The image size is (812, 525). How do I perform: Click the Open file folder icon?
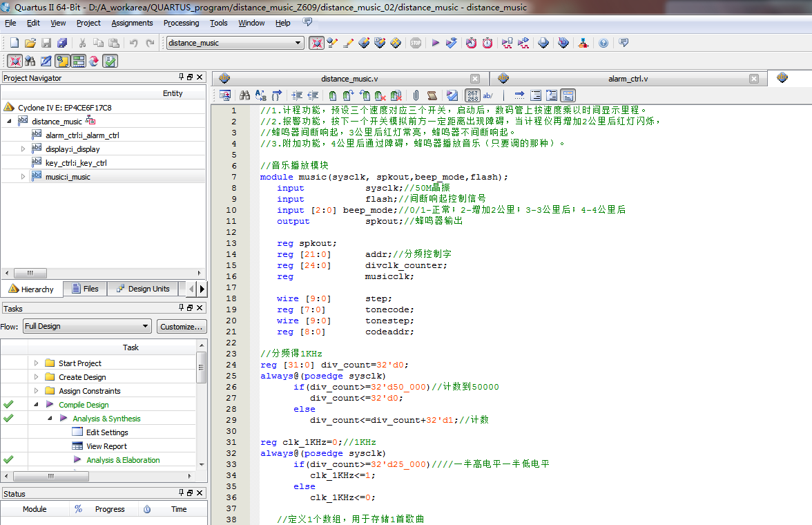(30, 43)
